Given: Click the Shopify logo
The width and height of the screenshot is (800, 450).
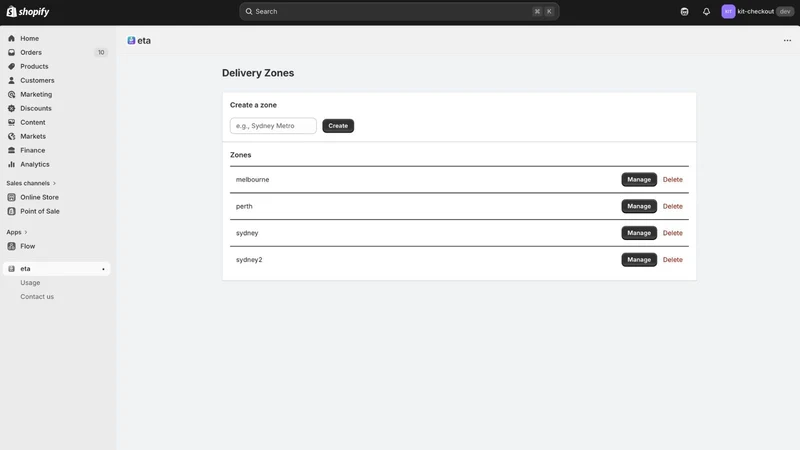Looking at the screenshot, I should click(28, 11).
